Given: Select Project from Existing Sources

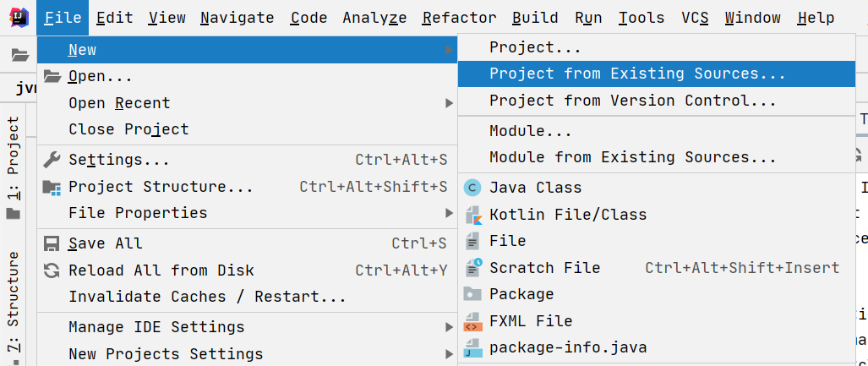Looking at the screenshot, I should point(637,74).
